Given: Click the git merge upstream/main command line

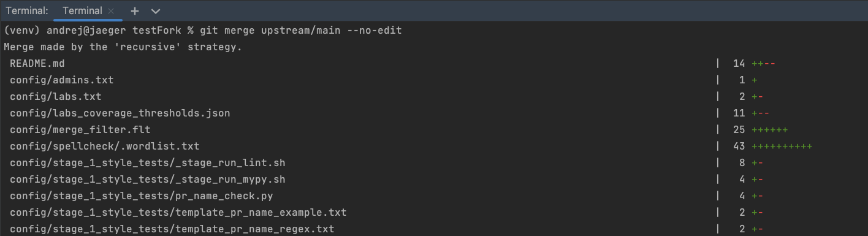Looking at the screenshot, I should pos(203,30).
